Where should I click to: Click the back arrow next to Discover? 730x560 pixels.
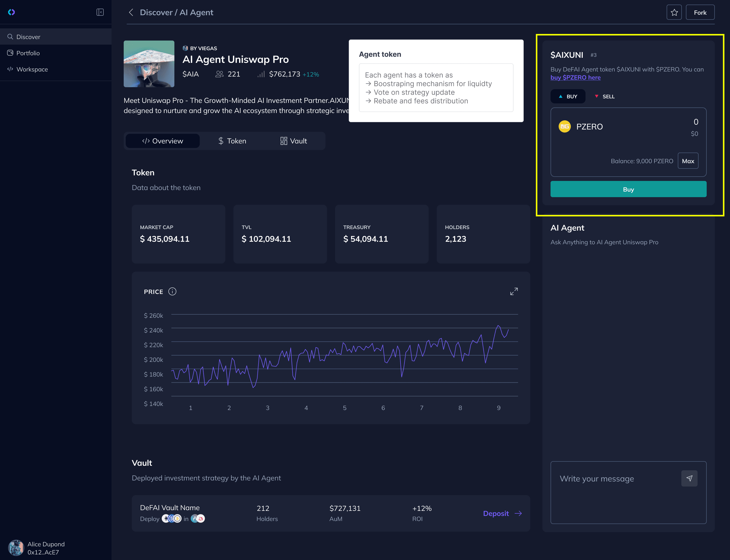tap(131, 12)
